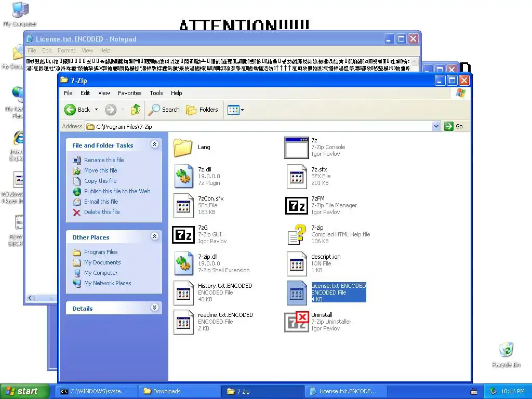The height and width of the screenshot is (399, 532).
Task: Click the system tray icon beside clock
Action: point(493,391)
